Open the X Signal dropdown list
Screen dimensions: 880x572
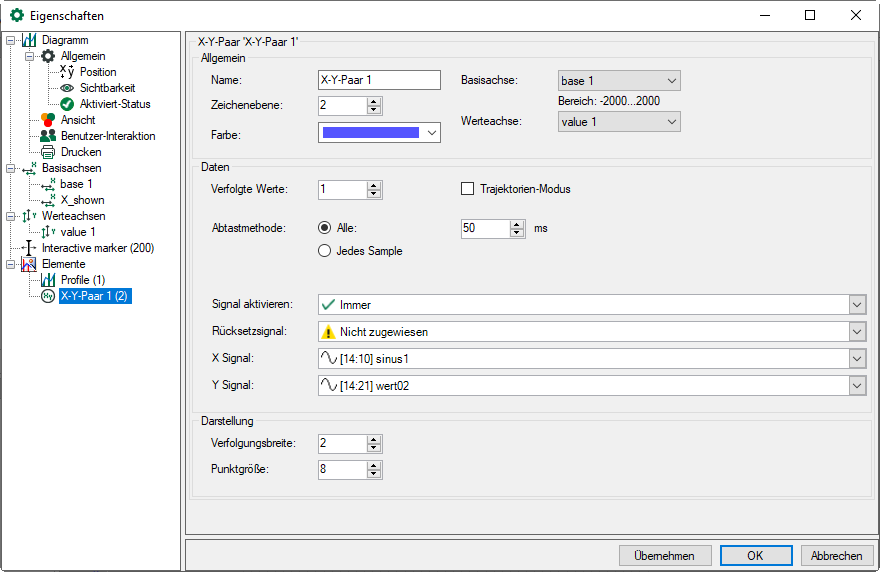[x=856, y=358]
